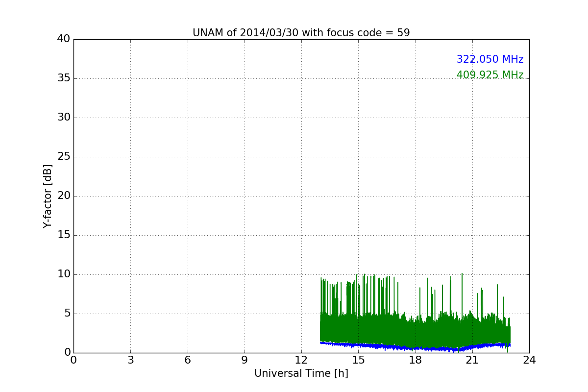This screenshot has width=588, height=392.
Task: Click the x-axis tick label 24
Action: 529,360
